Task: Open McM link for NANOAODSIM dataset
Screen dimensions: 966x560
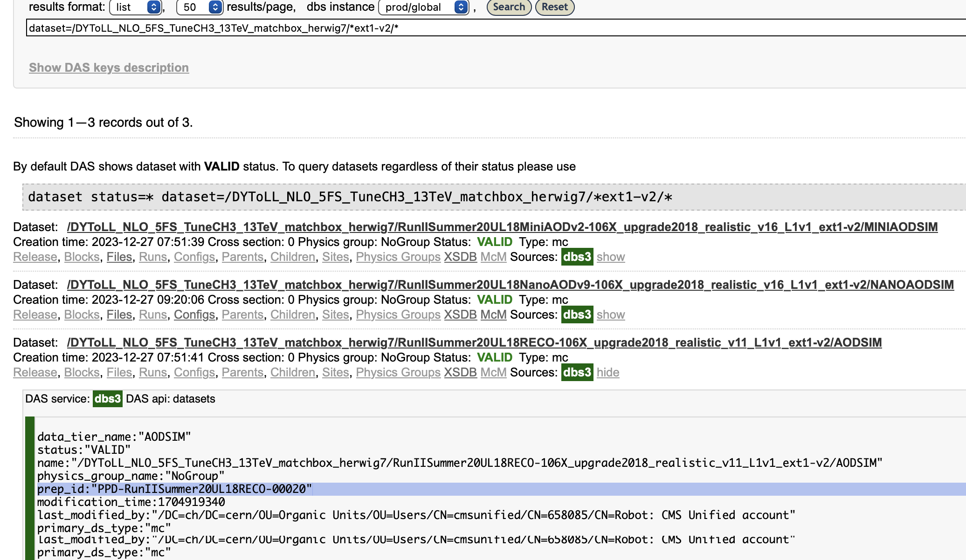Action: [493, 314]
